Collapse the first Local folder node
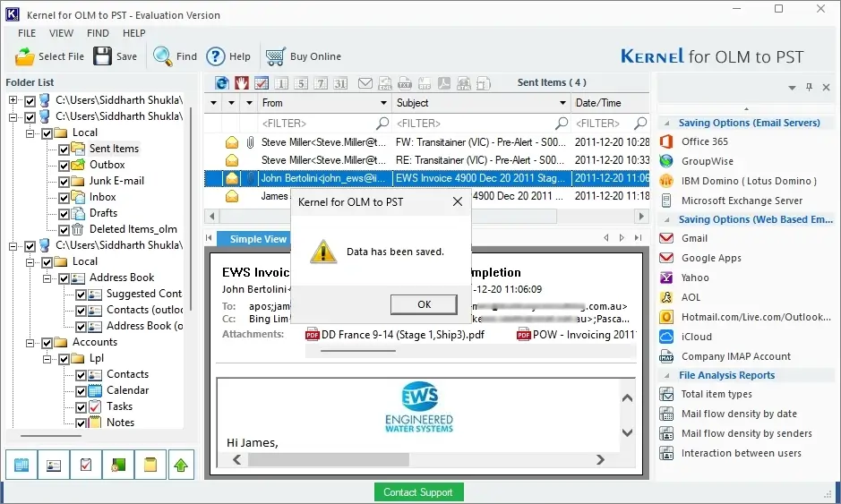 (30, 132)
